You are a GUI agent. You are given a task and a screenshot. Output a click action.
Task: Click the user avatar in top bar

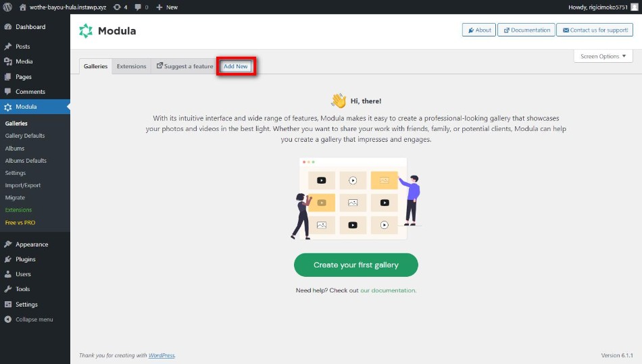[634, 7]
